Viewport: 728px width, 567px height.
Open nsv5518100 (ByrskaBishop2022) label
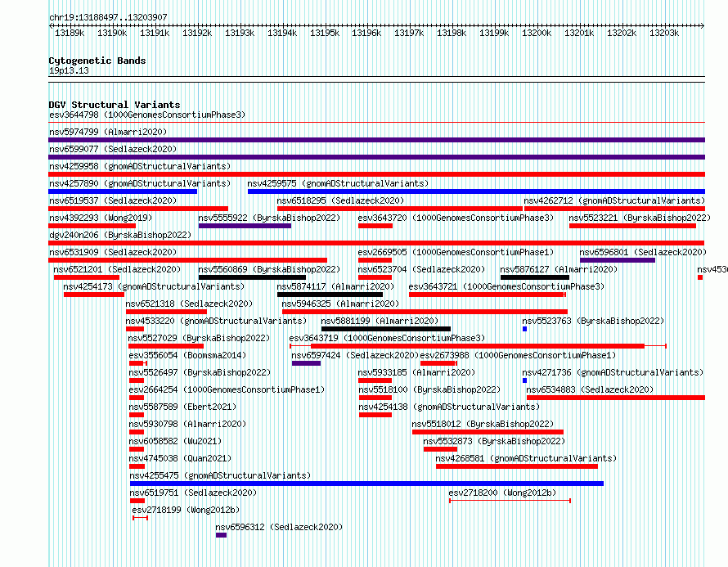click(429, 389)
